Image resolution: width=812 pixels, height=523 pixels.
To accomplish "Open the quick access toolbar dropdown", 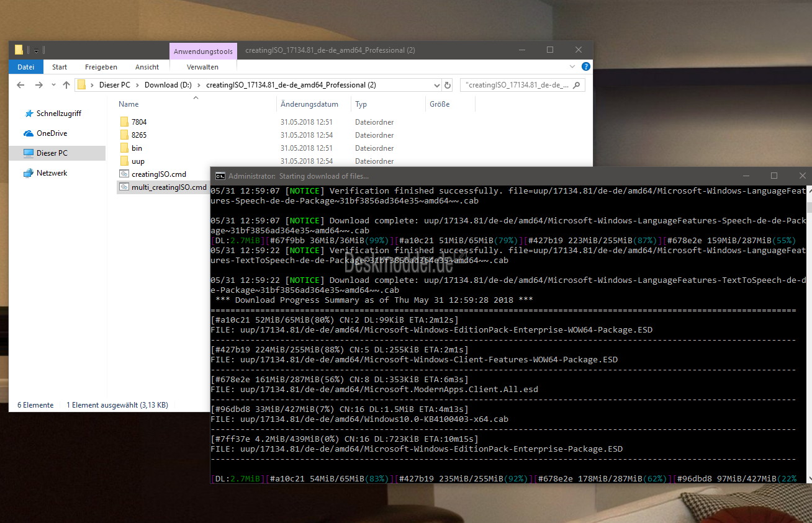I will [37, 50].
